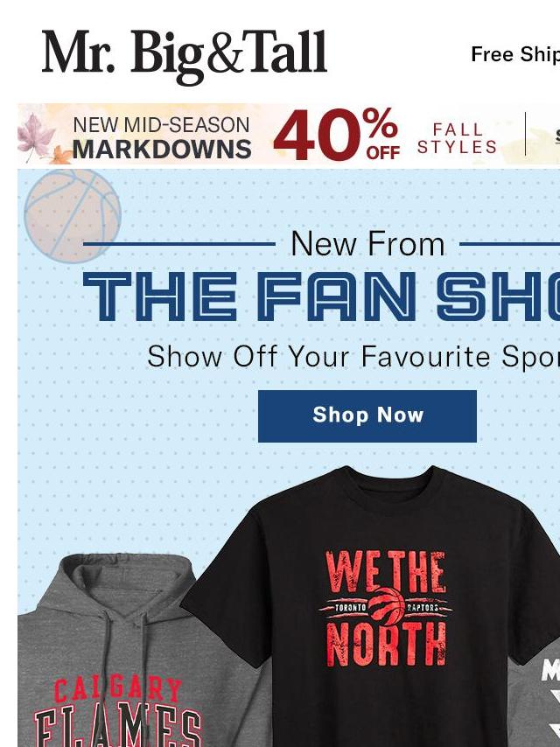
Task: Click the large red 40% OFF text
Action: [337, 135]
